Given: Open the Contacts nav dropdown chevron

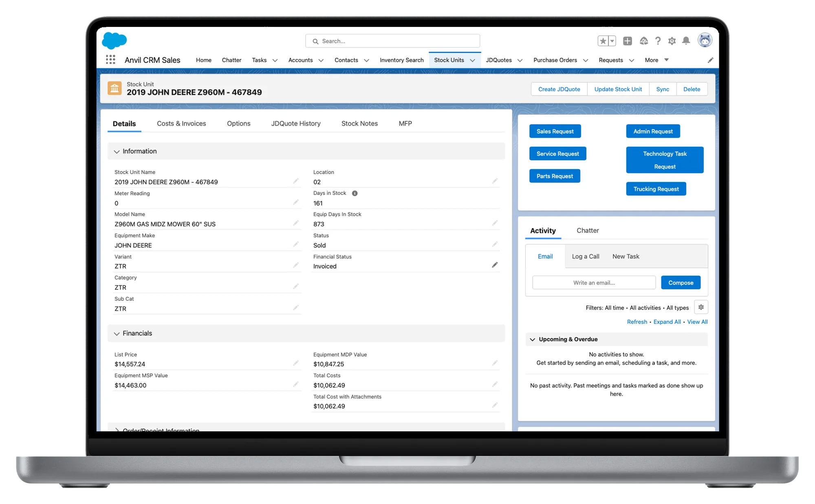Looking at the screenshot, I should tap(366, 60).
